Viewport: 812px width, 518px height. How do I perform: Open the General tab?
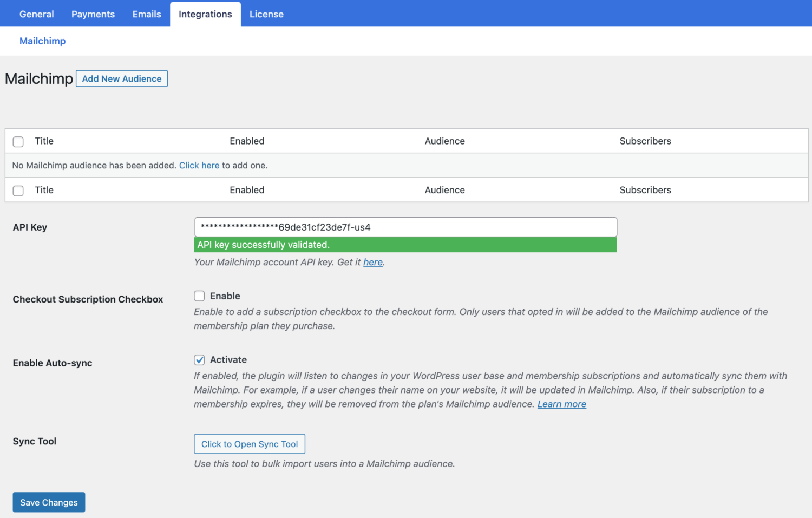click(x=36, y=14)
